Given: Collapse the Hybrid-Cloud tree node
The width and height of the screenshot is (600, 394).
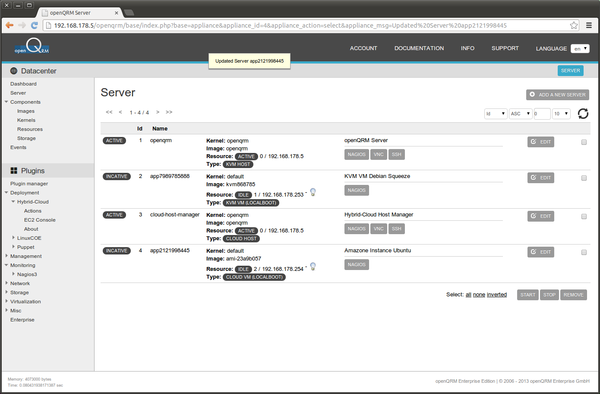Looking at the screenshot, I should pos(13,202).
